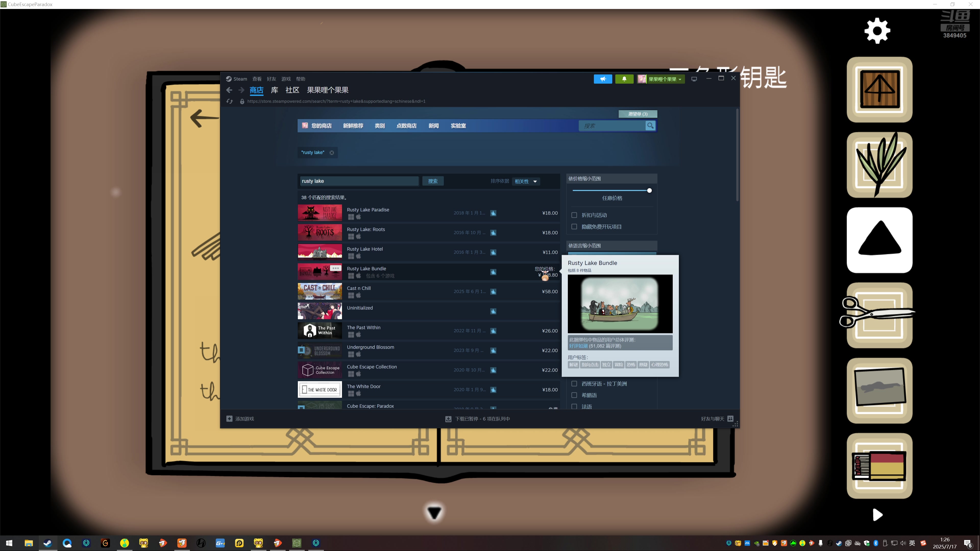
Task: Open the View menu in Steam
Action: click(x=257, y=79)
